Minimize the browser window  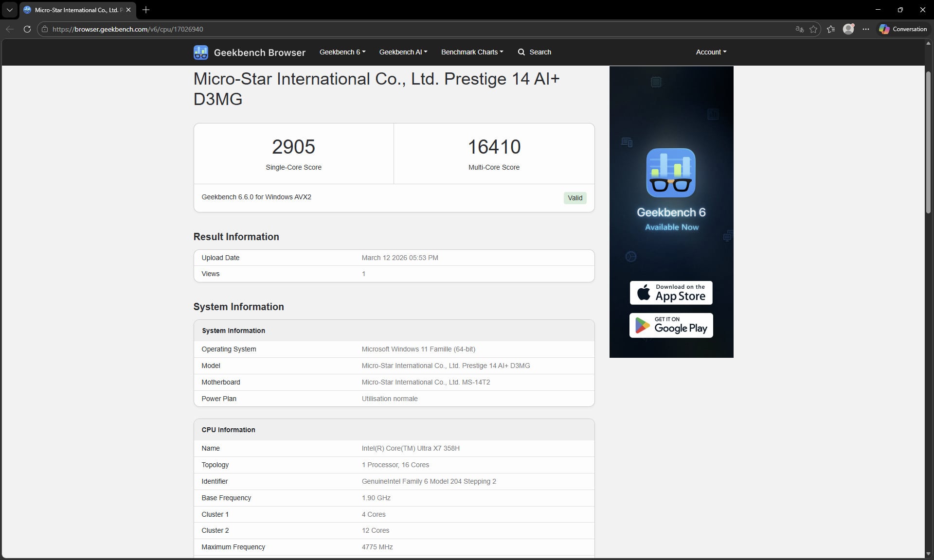coord(878,10)
